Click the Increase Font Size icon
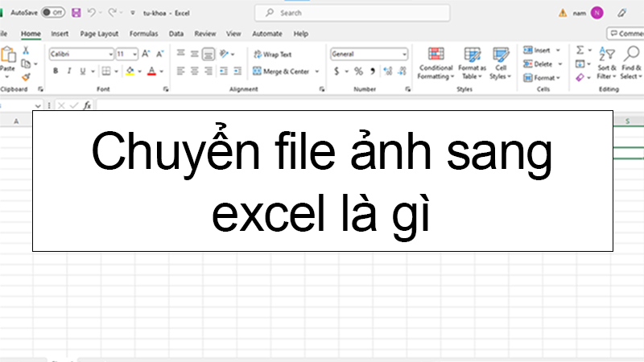644x362 pixels. [146, 54]
